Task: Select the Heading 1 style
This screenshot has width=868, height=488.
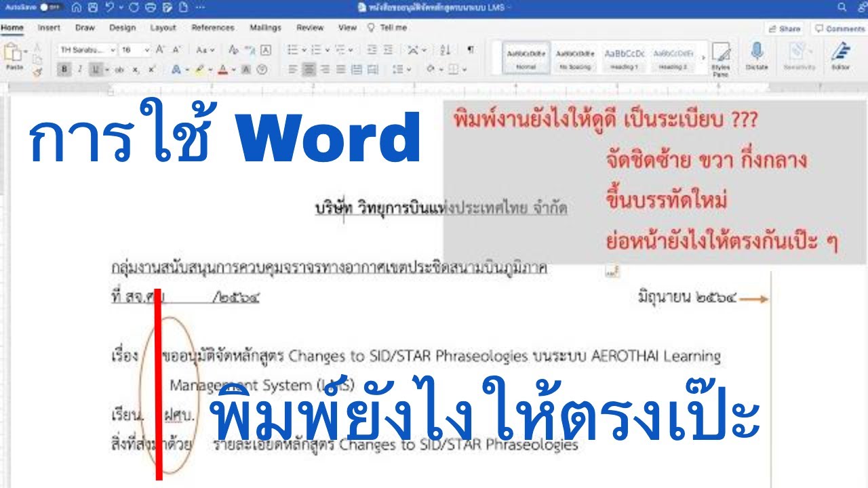Action: click(624, 58)
